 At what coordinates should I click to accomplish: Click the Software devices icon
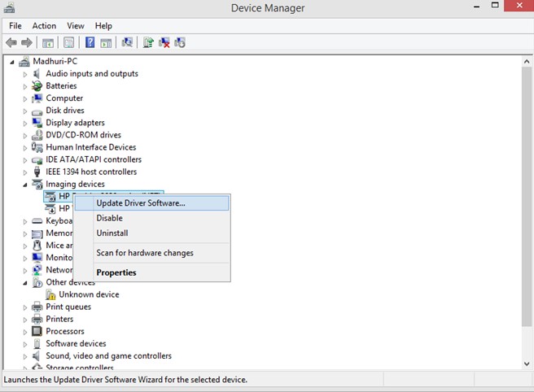pyautogui.click(x=37, y=343)
